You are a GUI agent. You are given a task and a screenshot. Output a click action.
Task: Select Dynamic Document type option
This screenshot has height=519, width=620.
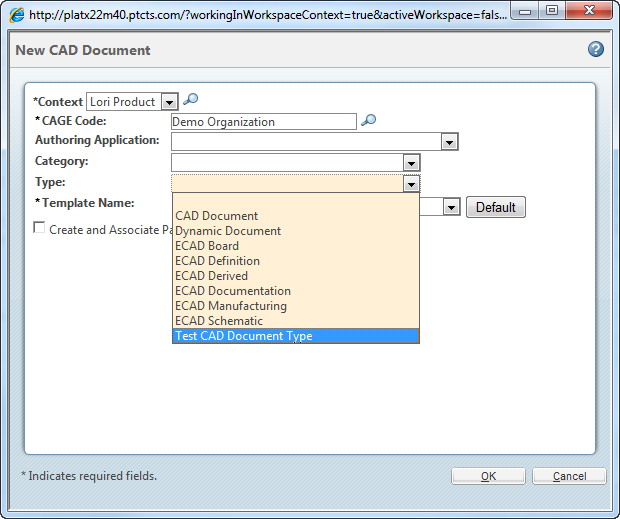296,231
